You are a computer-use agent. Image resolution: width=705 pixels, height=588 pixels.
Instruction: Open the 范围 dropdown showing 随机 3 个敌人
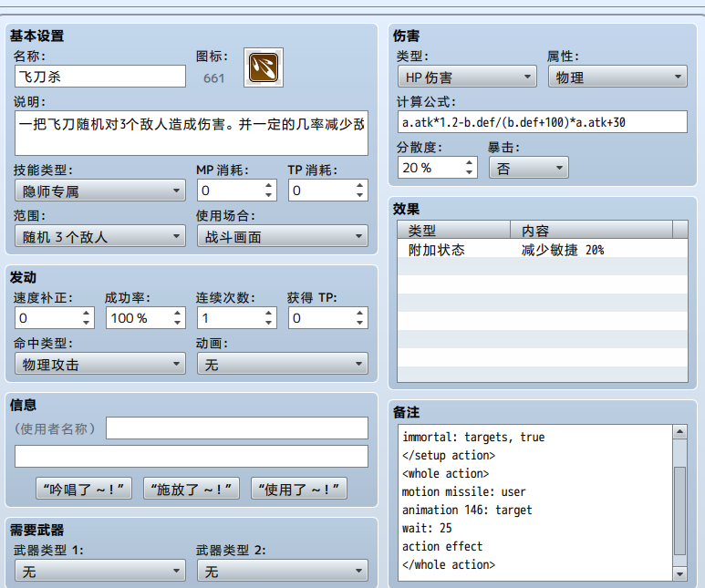(x=100, y=236)
